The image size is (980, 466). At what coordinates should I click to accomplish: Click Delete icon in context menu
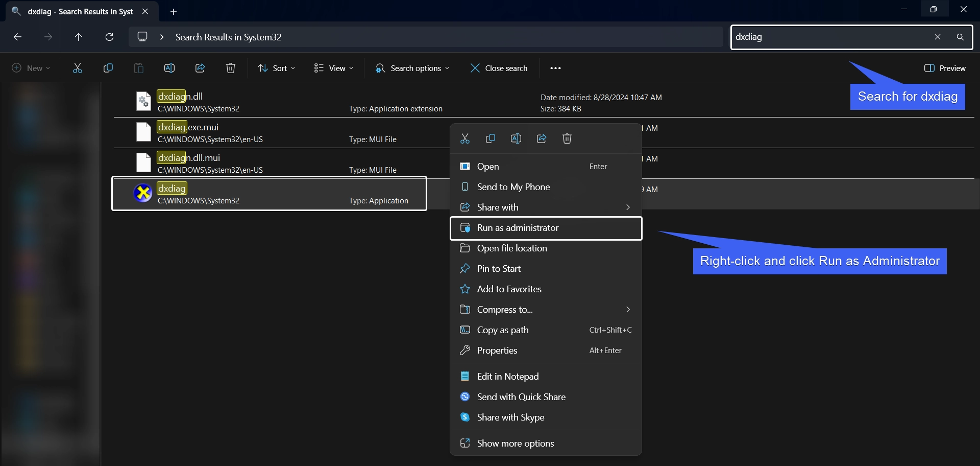[567, 138]
